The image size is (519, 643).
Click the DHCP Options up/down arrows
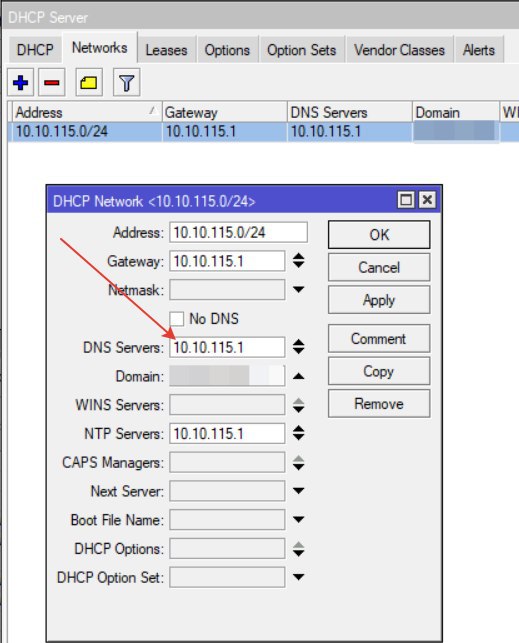pos(298,549)
